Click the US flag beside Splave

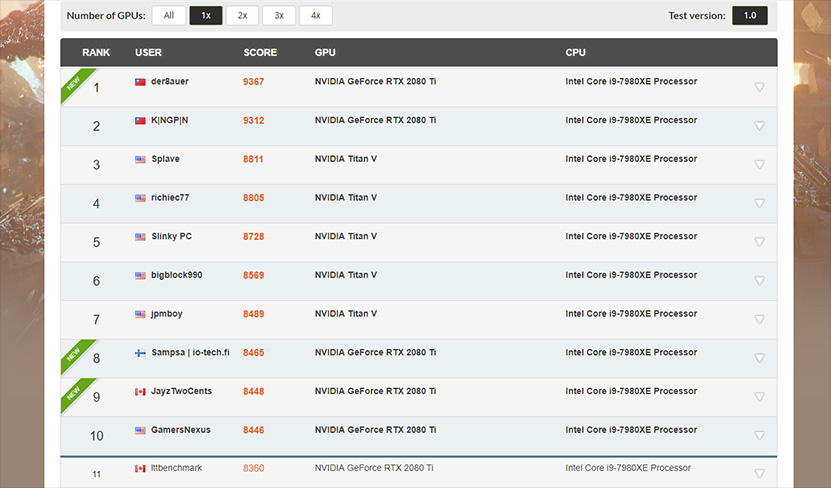(140, 159)
